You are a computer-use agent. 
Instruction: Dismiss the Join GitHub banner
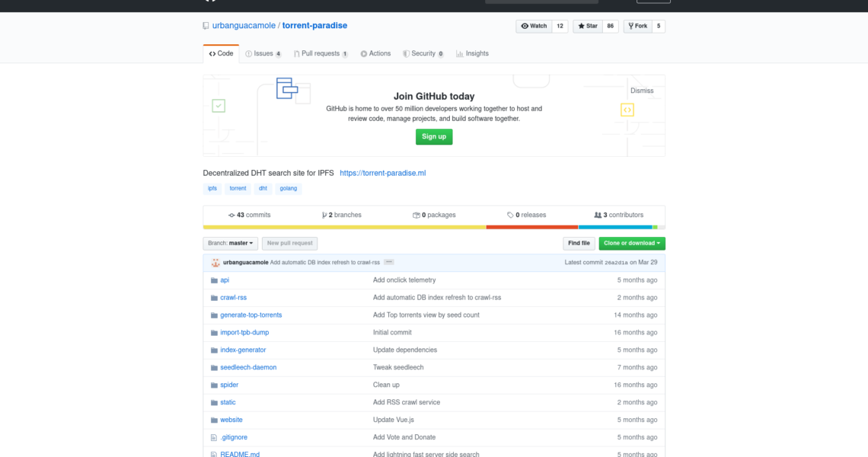tap(642, 91)
